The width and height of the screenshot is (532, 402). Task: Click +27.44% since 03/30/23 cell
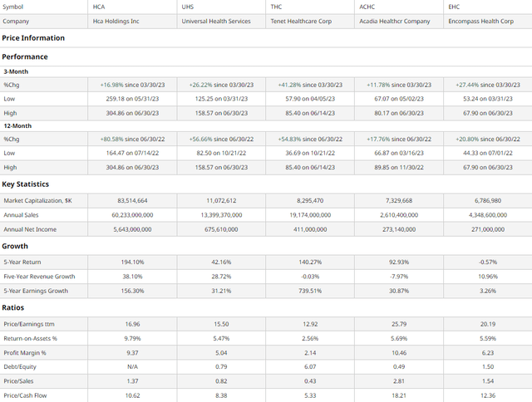[488, 85]
